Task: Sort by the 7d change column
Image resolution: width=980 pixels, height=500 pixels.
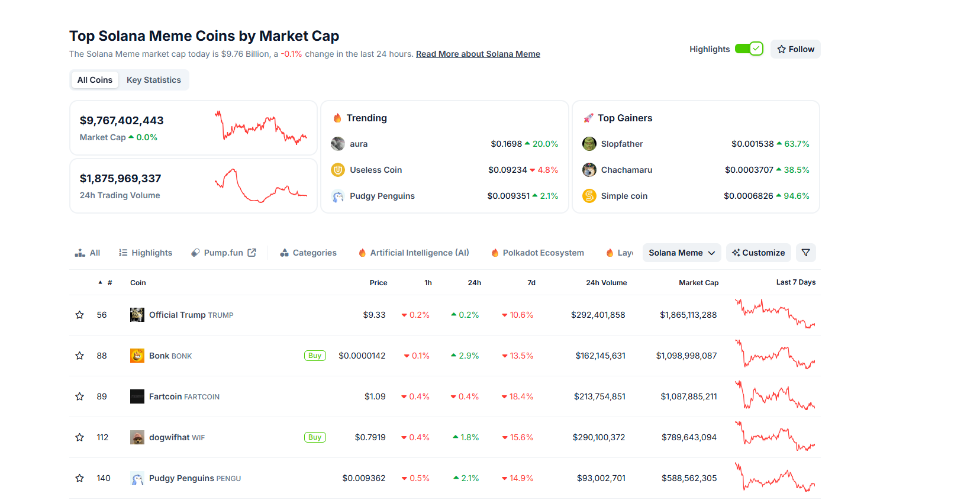Action: pos(531,283)
